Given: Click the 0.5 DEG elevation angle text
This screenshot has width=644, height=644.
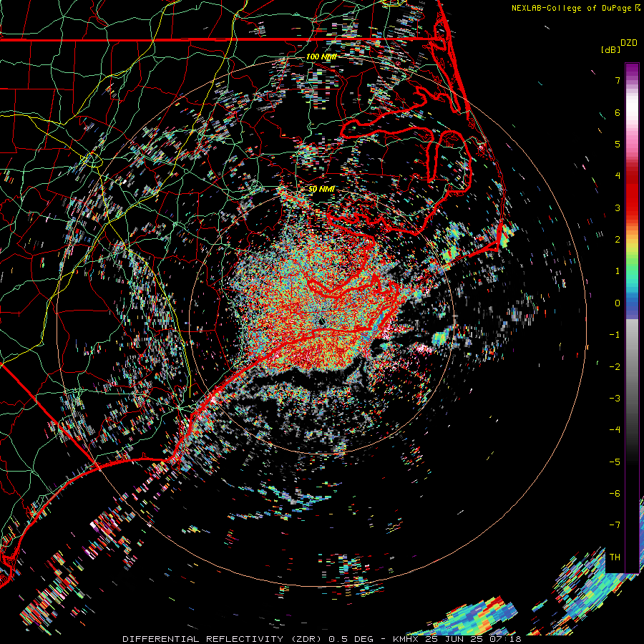Looking at the screenshot, I should coord(351,639).
